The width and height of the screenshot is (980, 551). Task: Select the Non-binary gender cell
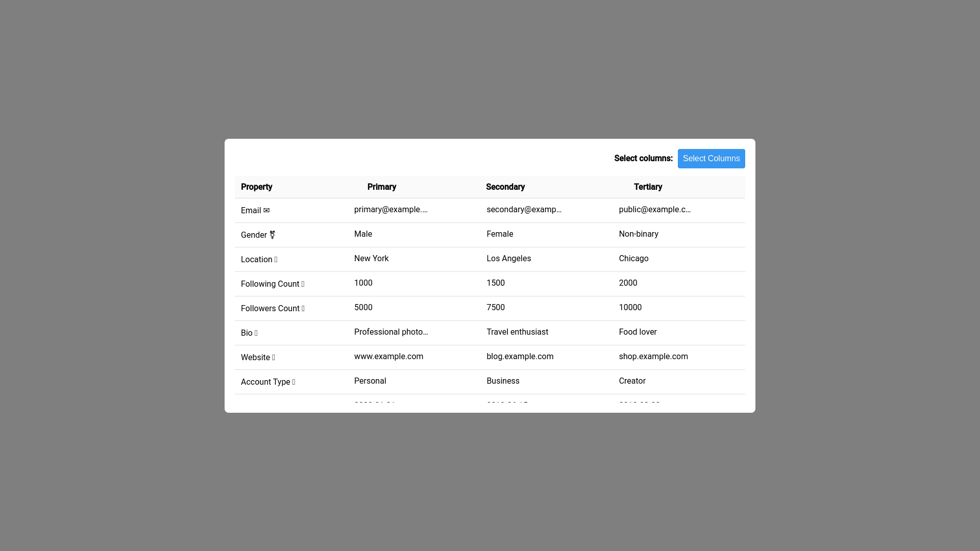(x=639, y=234)
